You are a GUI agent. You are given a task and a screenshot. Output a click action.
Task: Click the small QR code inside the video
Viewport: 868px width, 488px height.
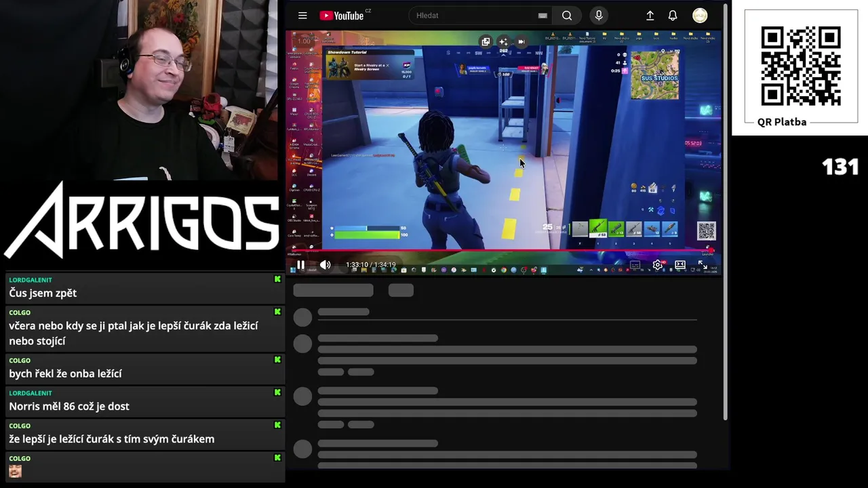pyautogui.click(x=706, y=231)
